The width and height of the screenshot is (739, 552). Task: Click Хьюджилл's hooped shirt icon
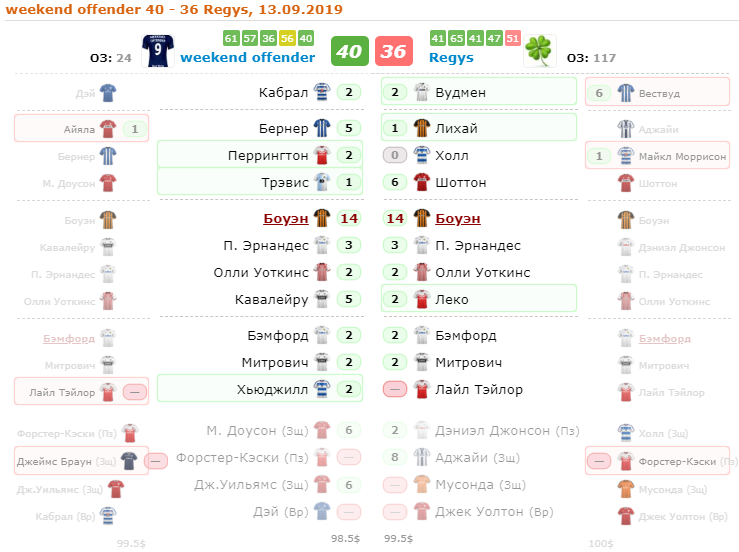[322, 389]
